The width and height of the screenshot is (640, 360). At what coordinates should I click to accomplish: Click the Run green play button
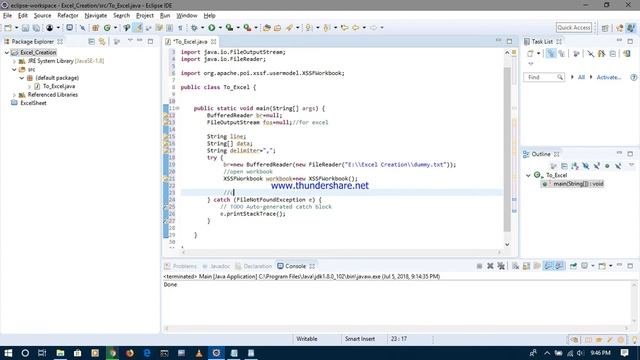coord(211,28)
